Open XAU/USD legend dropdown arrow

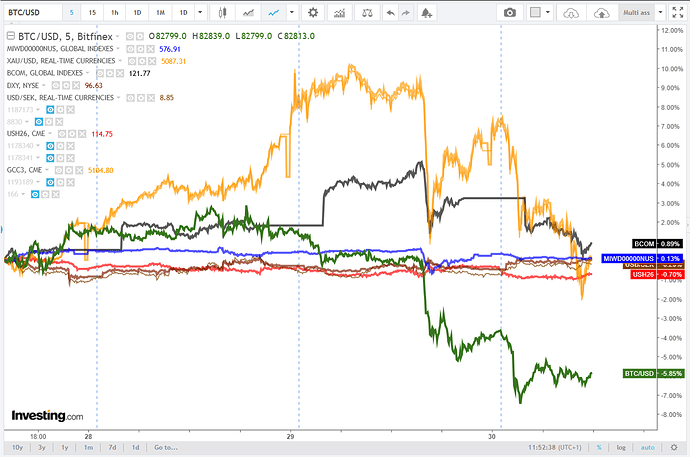[120, 61]
